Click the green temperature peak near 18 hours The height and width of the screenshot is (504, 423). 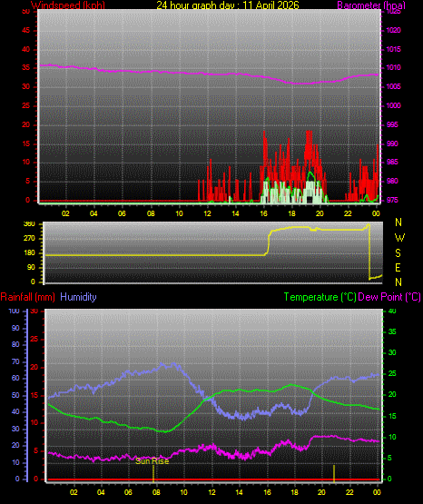click(x=291, y=384)
